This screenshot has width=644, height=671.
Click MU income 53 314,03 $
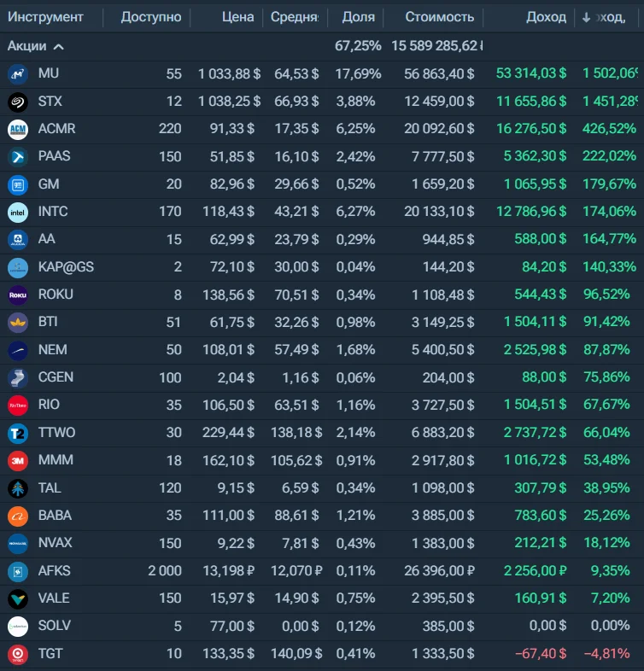tap(531, 73)
